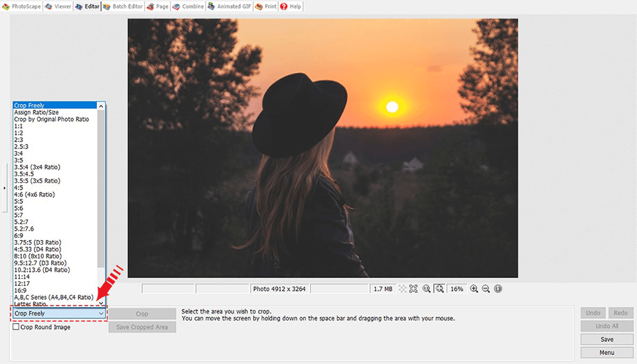The width and height of the screenshot is (637, 364).
Task: Open the Combine tab
Action: [x=188, y=7]
